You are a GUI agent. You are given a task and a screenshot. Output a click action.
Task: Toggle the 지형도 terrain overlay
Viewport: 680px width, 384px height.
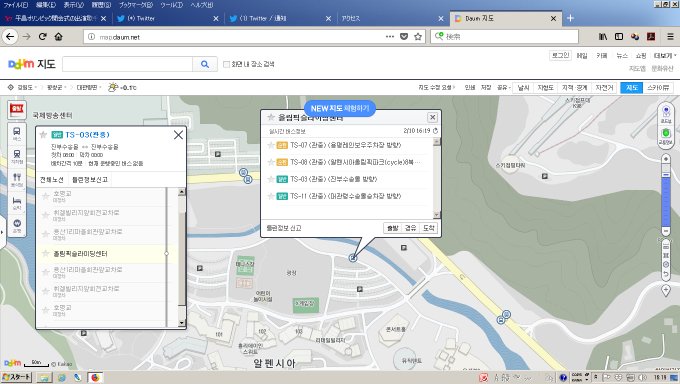546,88
